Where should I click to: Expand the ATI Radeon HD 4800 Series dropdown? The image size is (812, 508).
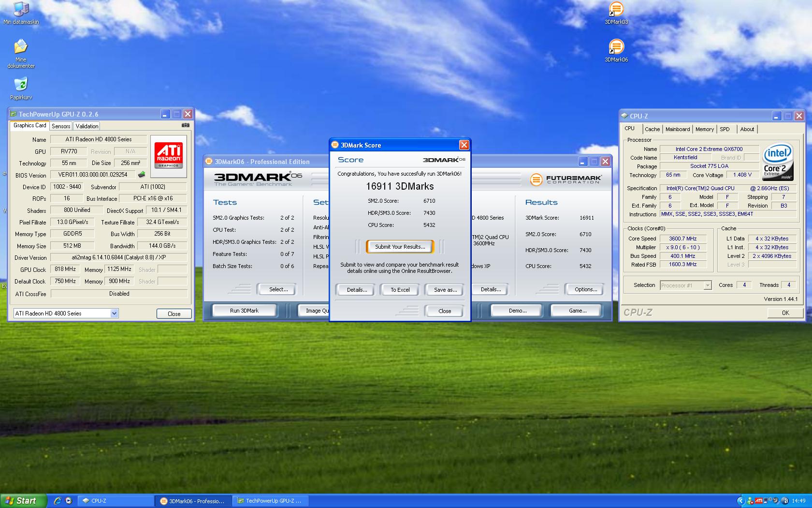114,314
